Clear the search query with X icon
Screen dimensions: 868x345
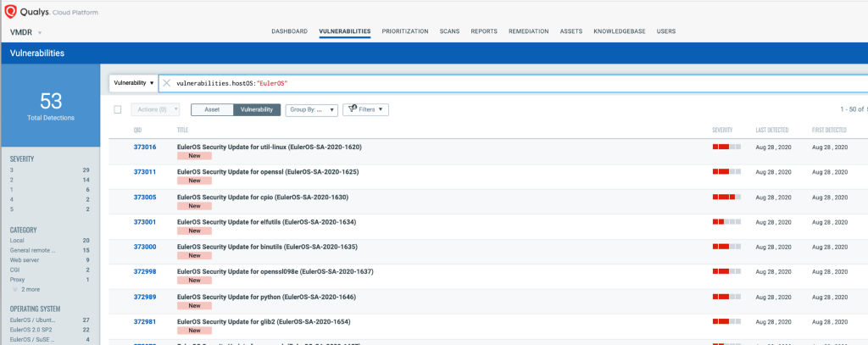[x=167, y=83]
